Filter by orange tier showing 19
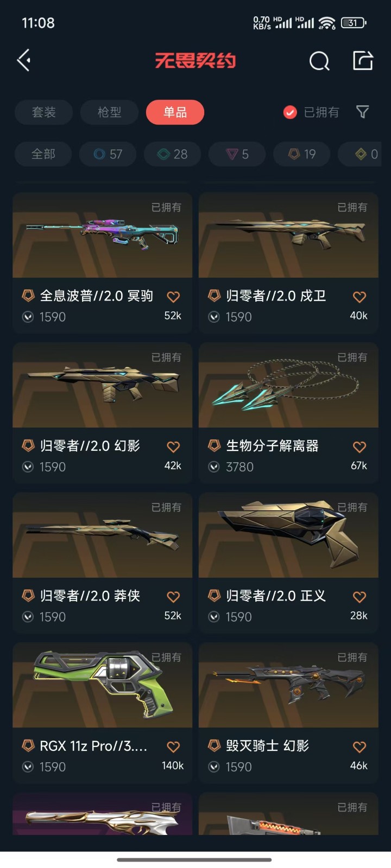 pos(302,154)
